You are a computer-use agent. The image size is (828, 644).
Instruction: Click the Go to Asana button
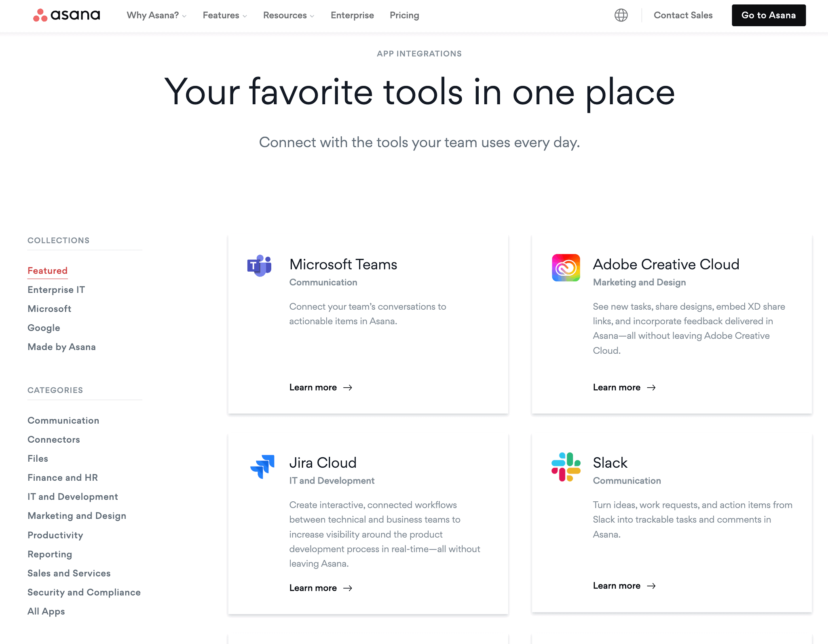[769, 15]
